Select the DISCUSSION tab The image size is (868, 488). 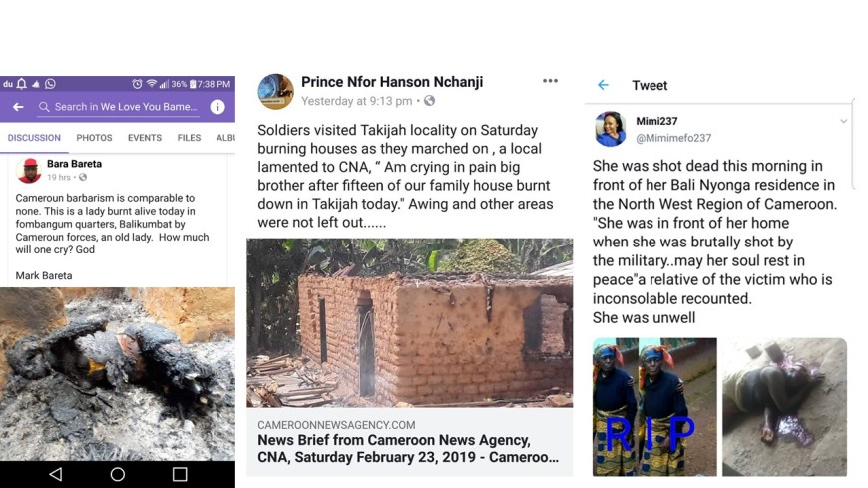coord(34,138)
